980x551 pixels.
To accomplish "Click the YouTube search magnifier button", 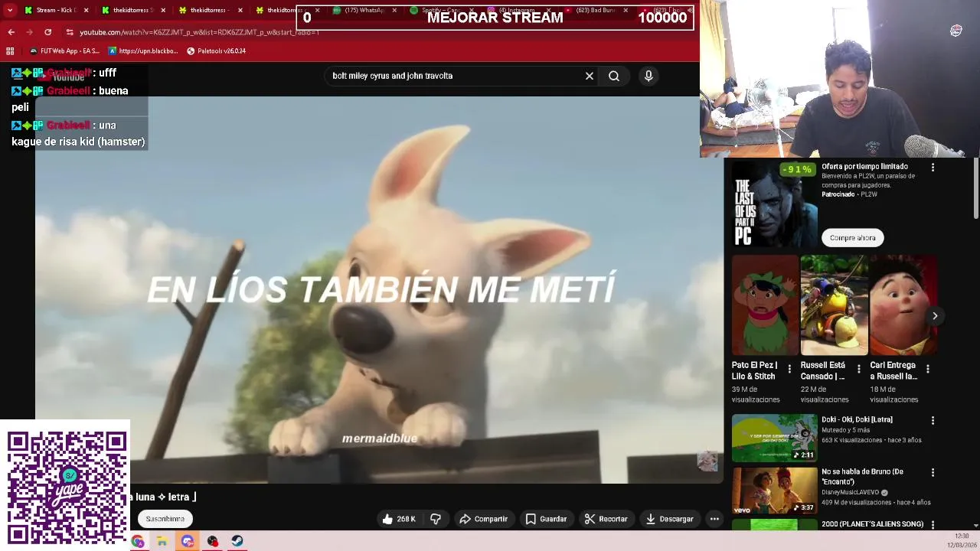I will tap(614, 76).
